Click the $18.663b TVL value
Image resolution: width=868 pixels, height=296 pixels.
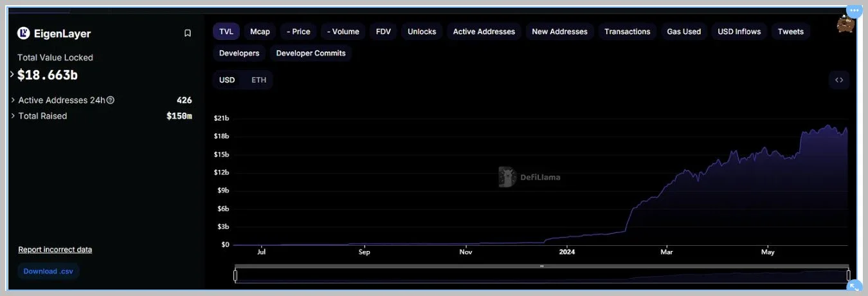pyautogui.click(x=48, y=75)
